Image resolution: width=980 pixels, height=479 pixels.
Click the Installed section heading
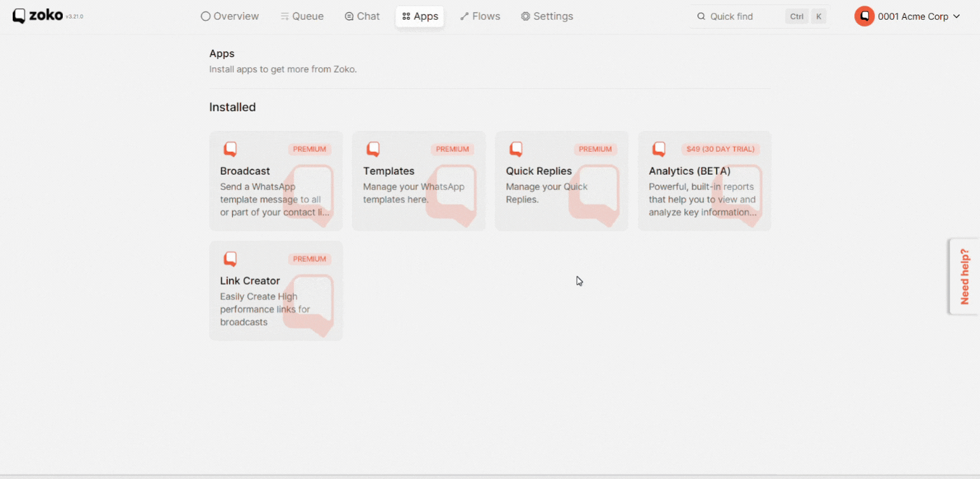tap(232, 107)
